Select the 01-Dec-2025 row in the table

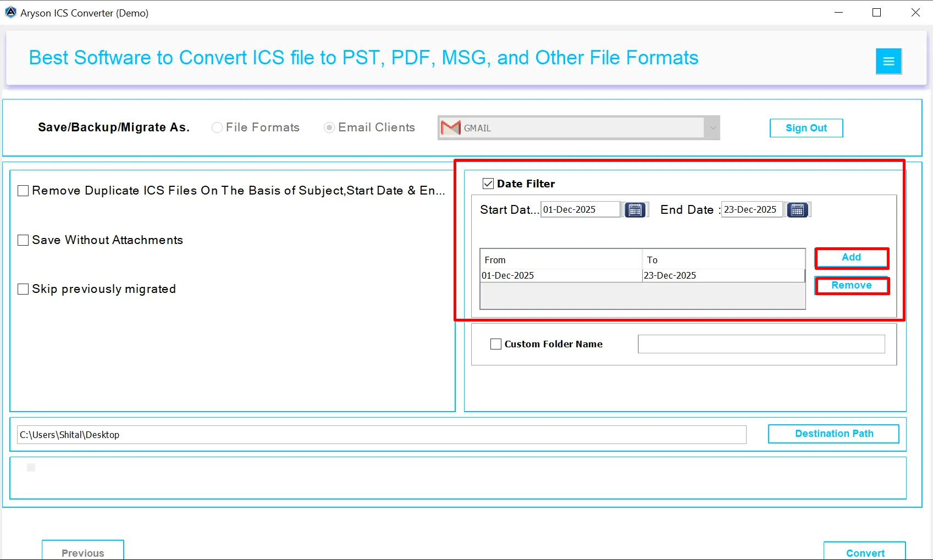click(550, 275)
